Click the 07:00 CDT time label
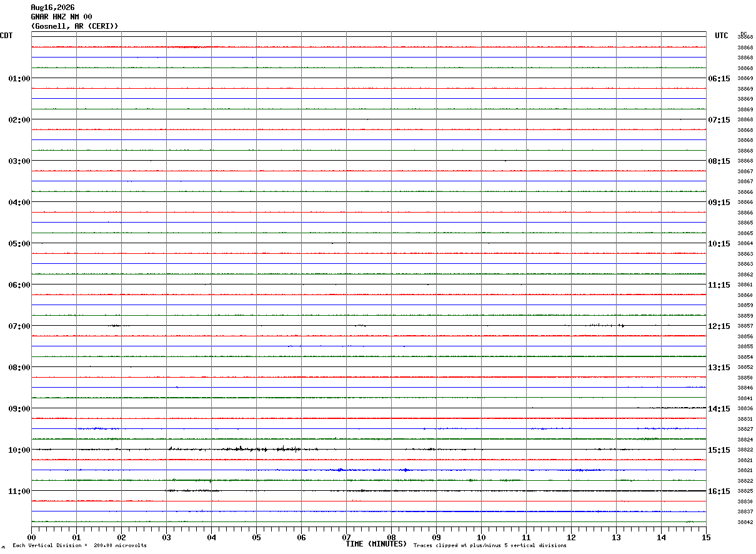The image size is (756, 554). 19,326
